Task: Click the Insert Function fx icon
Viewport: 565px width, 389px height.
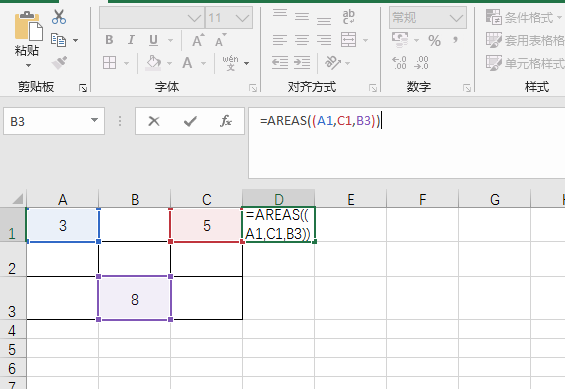Action: click(x=226, y=121)
